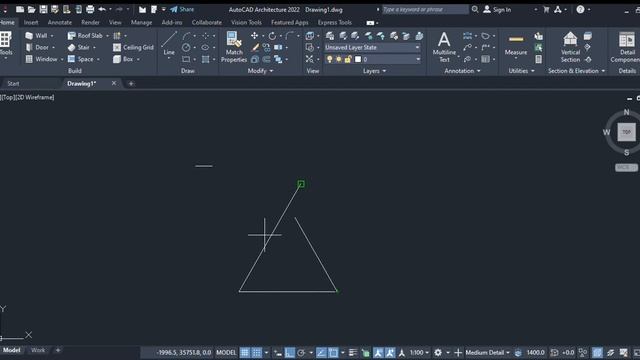Select the Rotate tool
Image resolution: width=640 pixels, height=360 pixels.
(x=272, y=36)
